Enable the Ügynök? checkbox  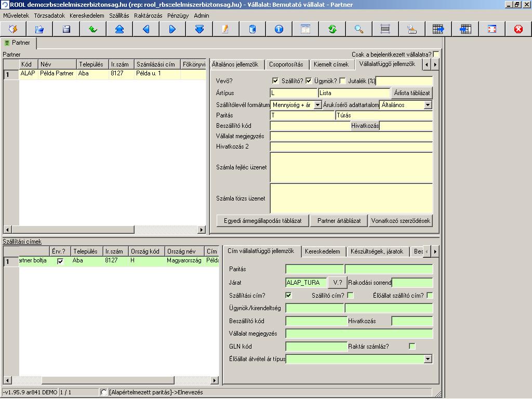343,81
